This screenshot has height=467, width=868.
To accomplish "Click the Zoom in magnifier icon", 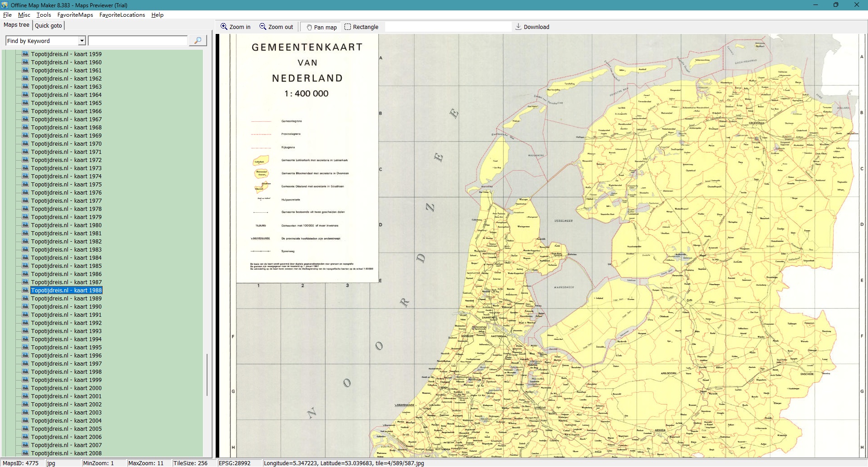I will point(224,27).
